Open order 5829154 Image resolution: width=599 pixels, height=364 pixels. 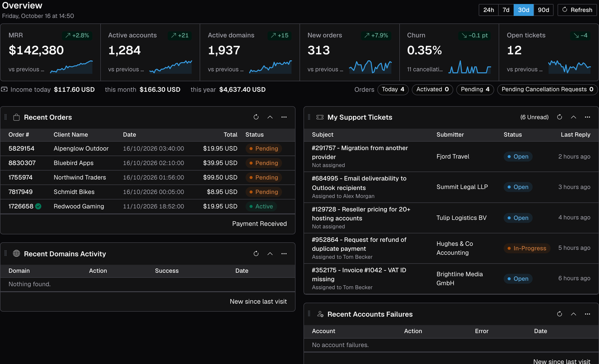[x=21, y=149]
